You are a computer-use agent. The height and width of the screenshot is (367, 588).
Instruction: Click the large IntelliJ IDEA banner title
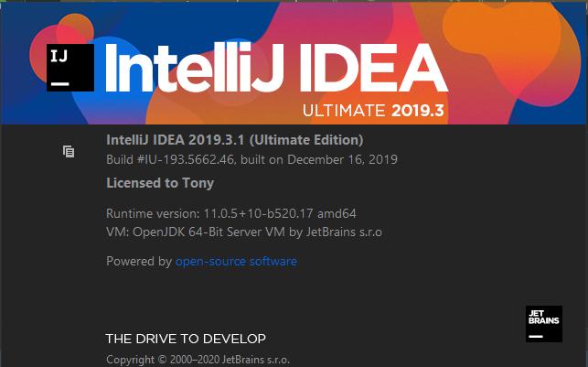pos(277,68)
